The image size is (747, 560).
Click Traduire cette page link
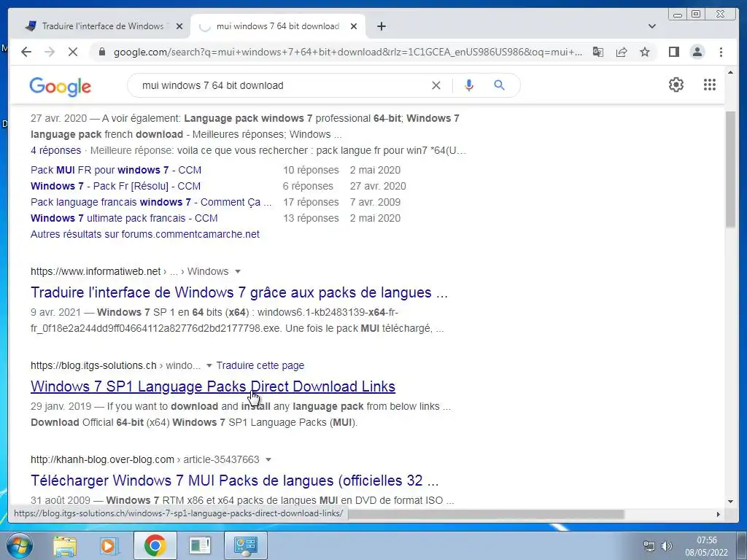click(x=260, y=366)
